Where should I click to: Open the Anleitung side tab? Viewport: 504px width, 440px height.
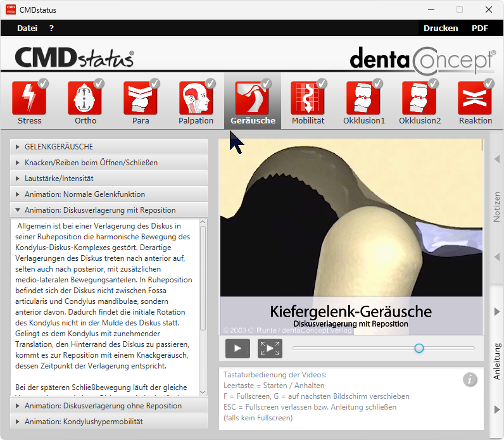click(x=496, y=361)
